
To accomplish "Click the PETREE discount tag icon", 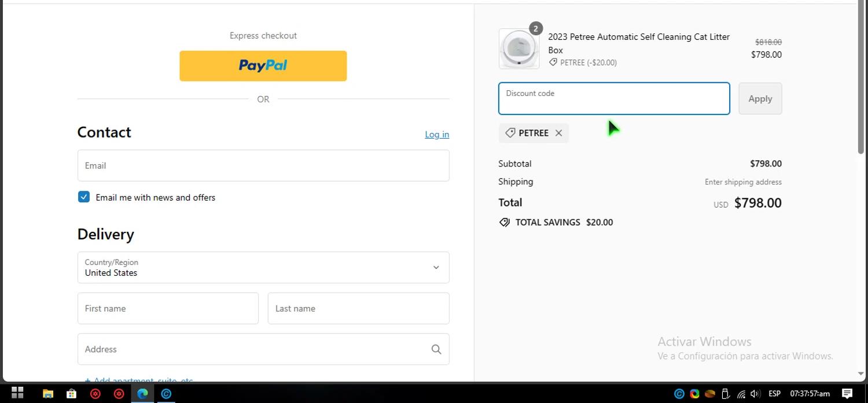I will tap(510, 133).
